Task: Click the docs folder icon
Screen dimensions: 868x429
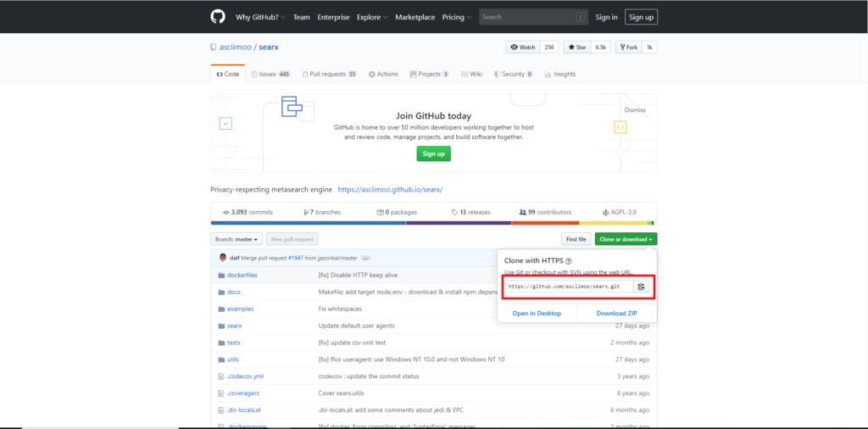Action: (x=221, y=292)
